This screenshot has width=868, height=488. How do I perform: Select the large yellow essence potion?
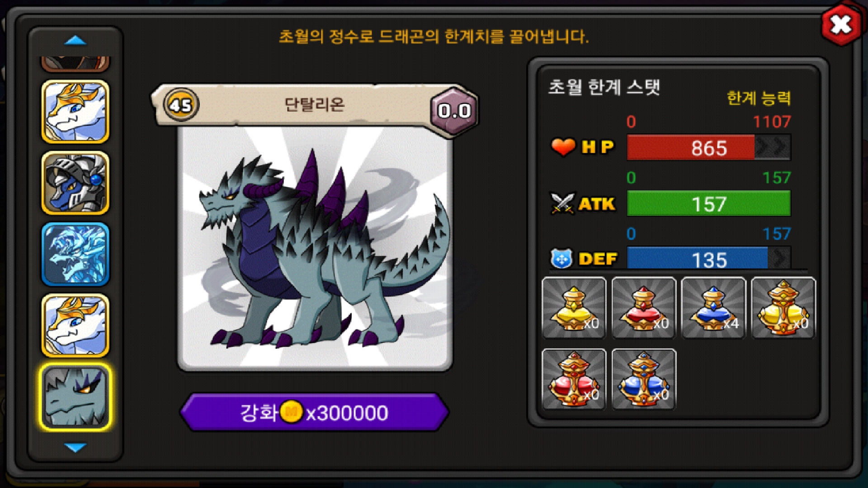pos(783,308)
